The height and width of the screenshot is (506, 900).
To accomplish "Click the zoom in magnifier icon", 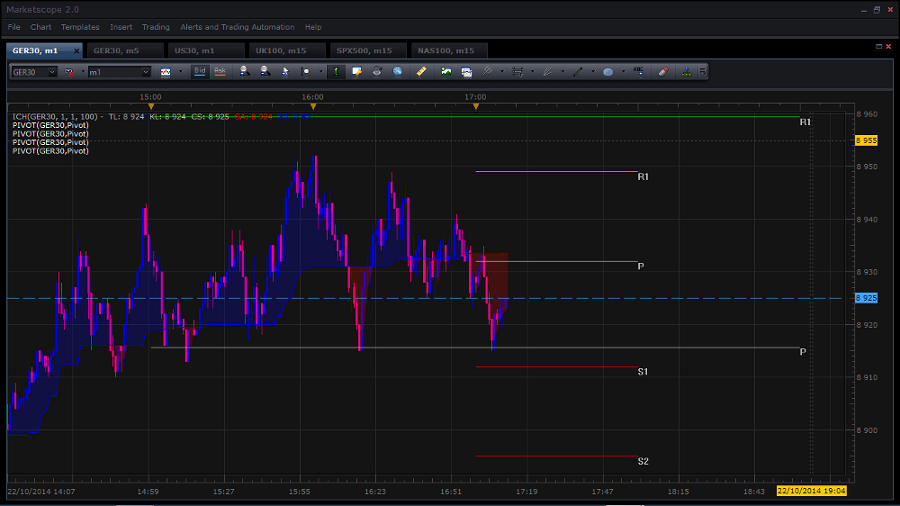I will [244, 72].
